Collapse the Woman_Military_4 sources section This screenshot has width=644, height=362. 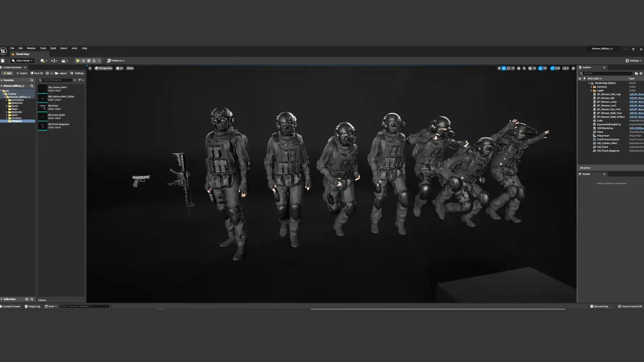point(2,86)
